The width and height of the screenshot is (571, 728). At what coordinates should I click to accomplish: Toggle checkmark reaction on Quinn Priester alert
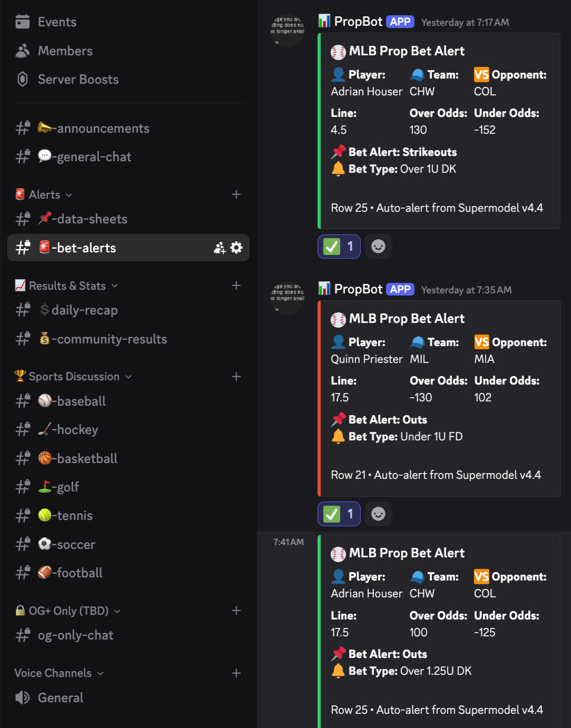pos(339,514)
